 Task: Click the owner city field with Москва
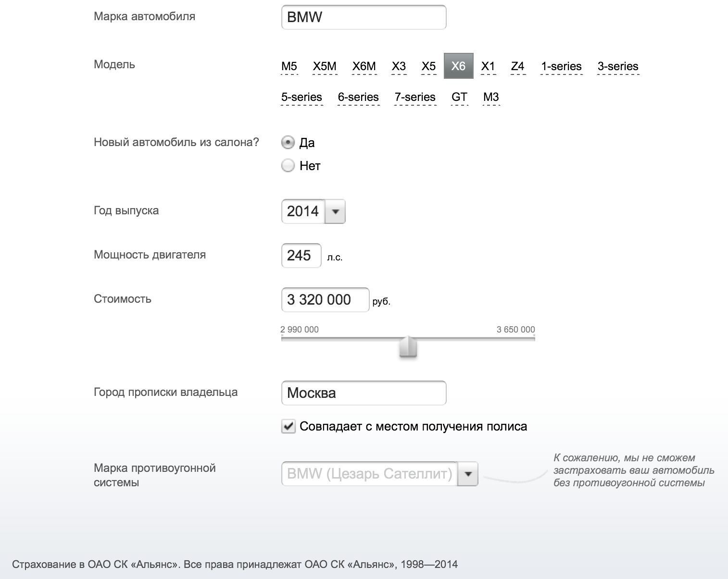click(x=364, y=393)
